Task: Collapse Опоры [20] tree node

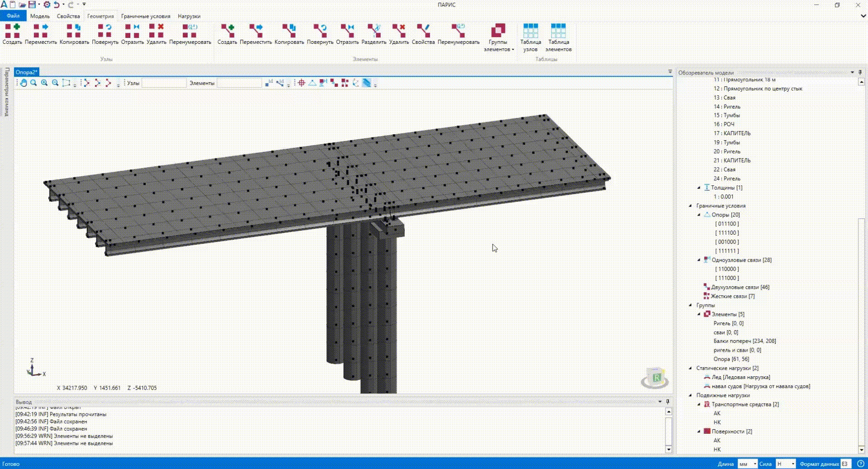Action: tap(699, 215)
